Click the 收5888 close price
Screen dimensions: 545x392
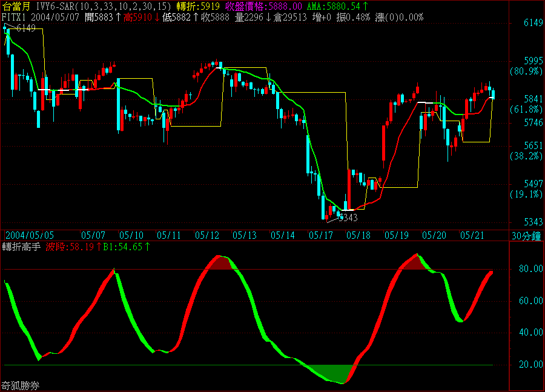coord(215,18)
